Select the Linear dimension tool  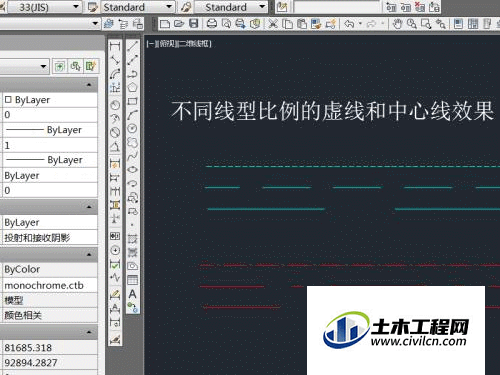click(115, 46)
